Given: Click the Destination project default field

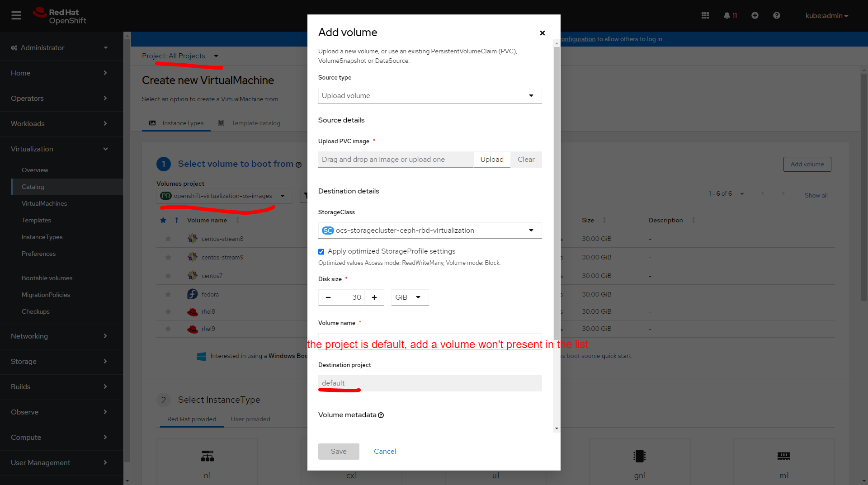Looking at the screenshot, I should (x=430, y=383).
